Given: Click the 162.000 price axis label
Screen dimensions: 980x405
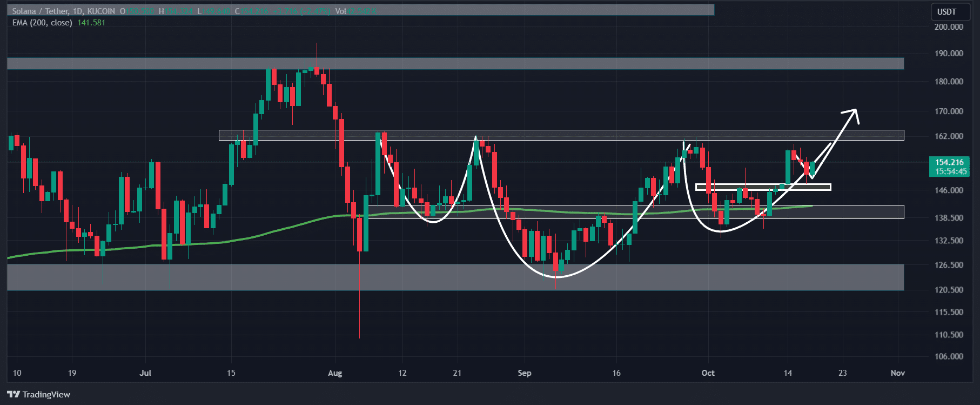Looking at the screenshot, I should 949,136.
